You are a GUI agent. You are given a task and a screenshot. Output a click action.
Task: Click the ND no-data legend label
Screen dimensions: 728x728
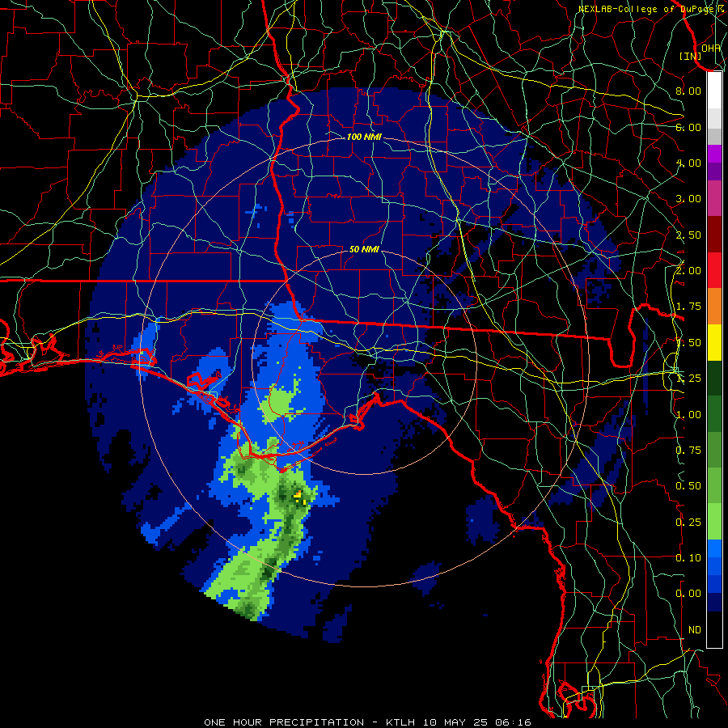click(x=694, y=630)
